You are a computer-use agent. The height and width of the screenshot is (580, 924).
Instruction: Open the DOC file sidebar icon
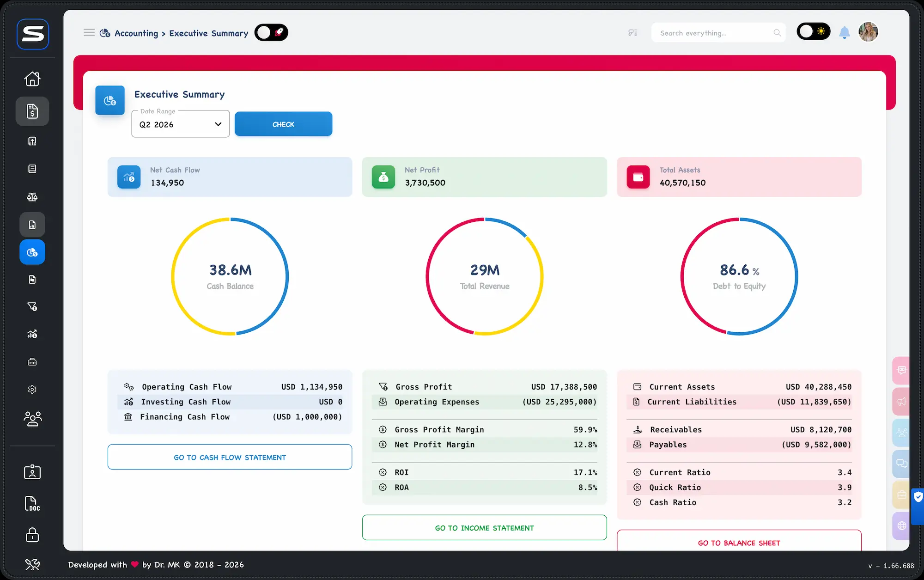pyautogui.click(x=32, y=503)
